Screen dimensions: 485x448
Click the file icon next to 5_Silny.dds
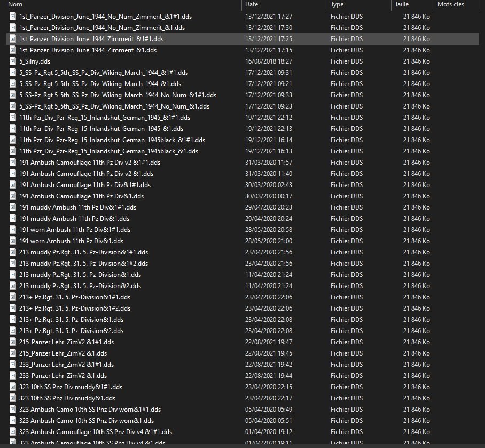tap(13, 61)
